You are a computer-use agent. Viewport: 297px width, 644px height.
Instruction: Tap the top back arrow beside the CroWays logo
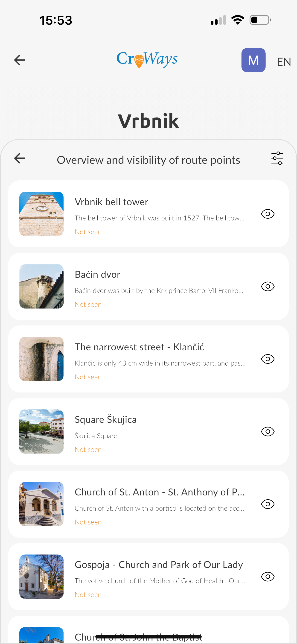coord(19,60)
